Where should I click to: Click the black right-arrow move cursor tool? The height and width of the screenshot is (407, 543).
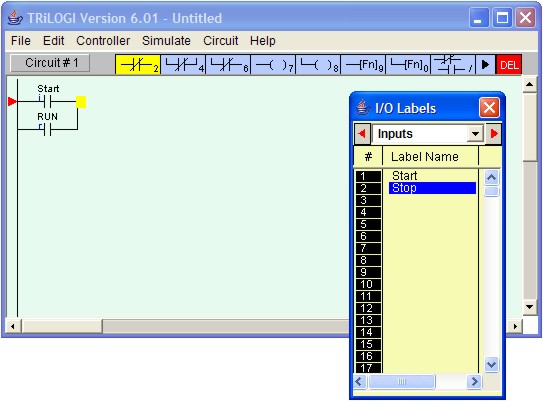point(485,64)
